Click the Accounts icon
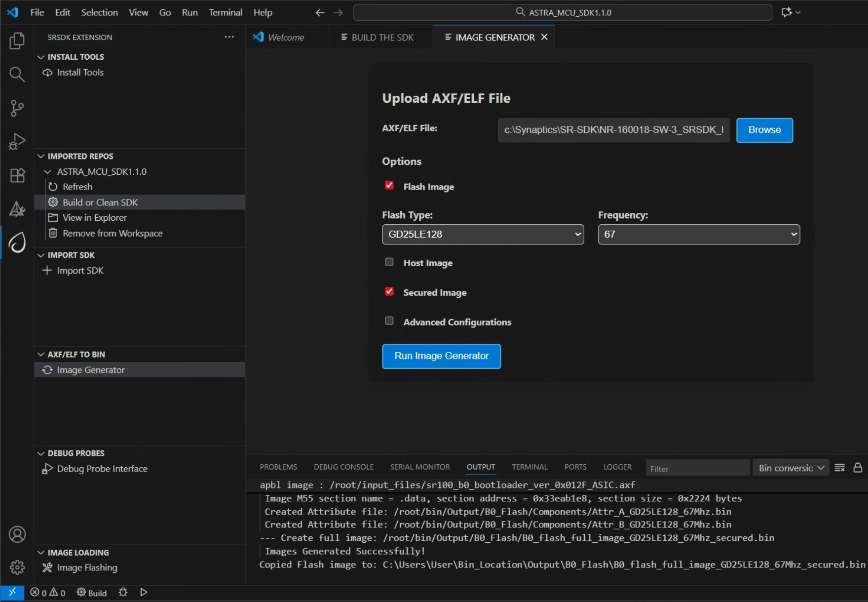Viewport: 868px width, 602px height. tap(17, 534)
